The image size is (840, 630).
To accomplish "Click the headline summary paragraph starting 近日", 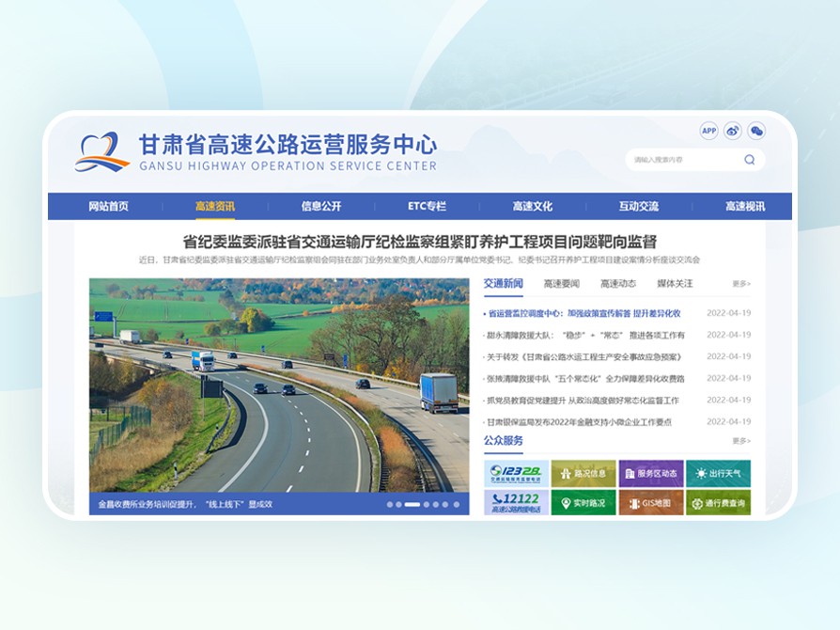I will click(419, 260).
